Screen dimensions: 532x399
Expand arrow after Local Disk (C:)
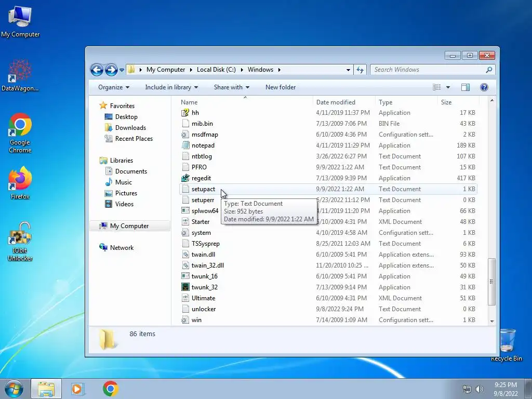[x=242, y=70]
